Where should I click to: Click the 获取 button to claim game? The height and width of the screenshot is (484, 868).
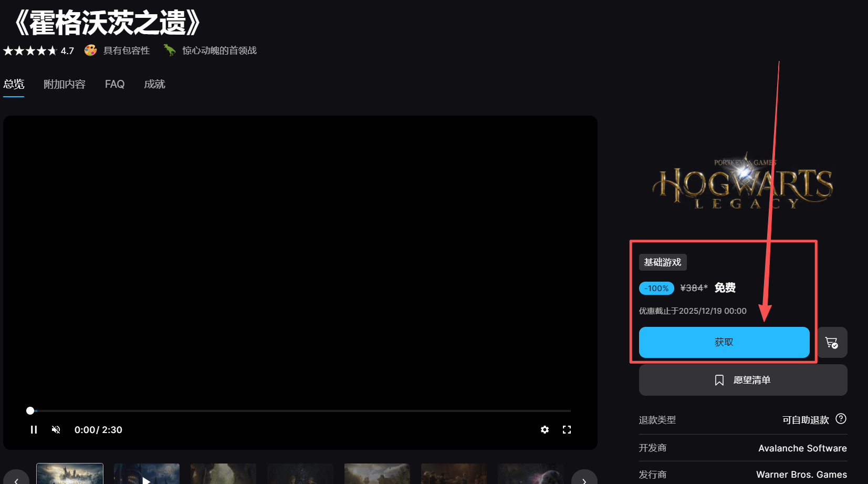724,342
